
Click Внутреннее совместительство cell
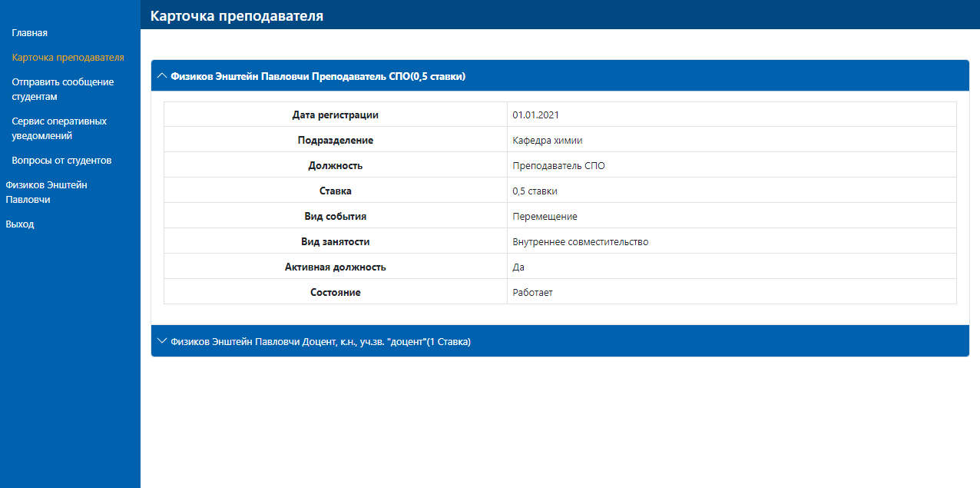(580, 242)
